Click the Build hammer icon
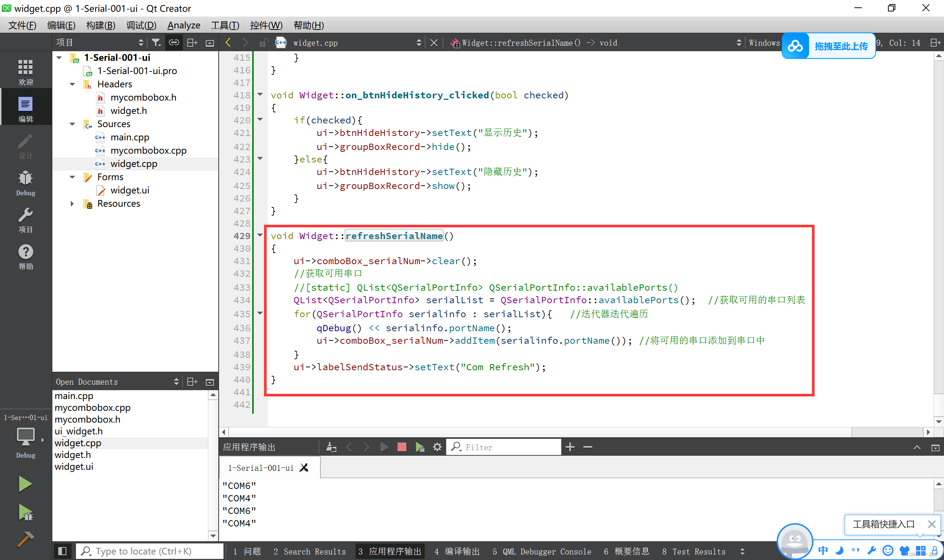This screenshot has height=560, width=944. point(25,539)
